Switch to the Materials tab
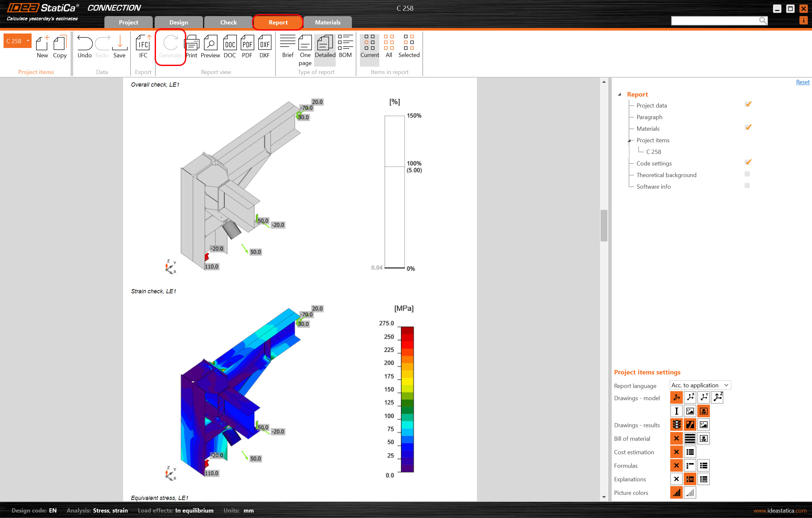 coord(327,23)
